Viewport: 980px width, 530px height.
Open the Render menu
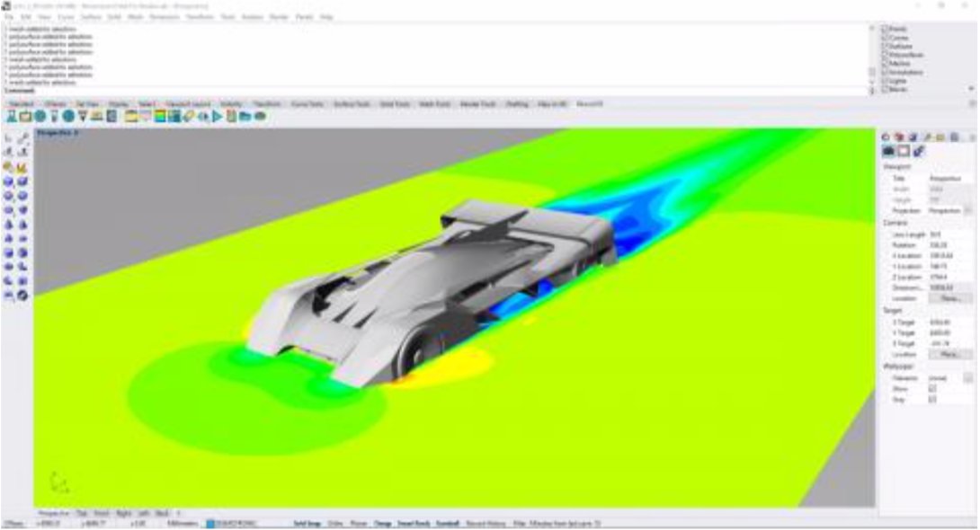tap(279, 17)
